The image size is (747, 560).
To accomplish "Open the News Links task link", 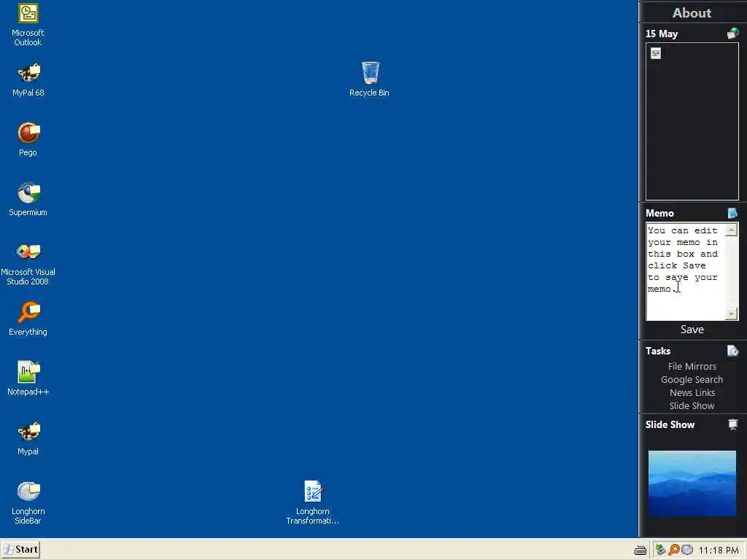I will (x=692, y=392).
